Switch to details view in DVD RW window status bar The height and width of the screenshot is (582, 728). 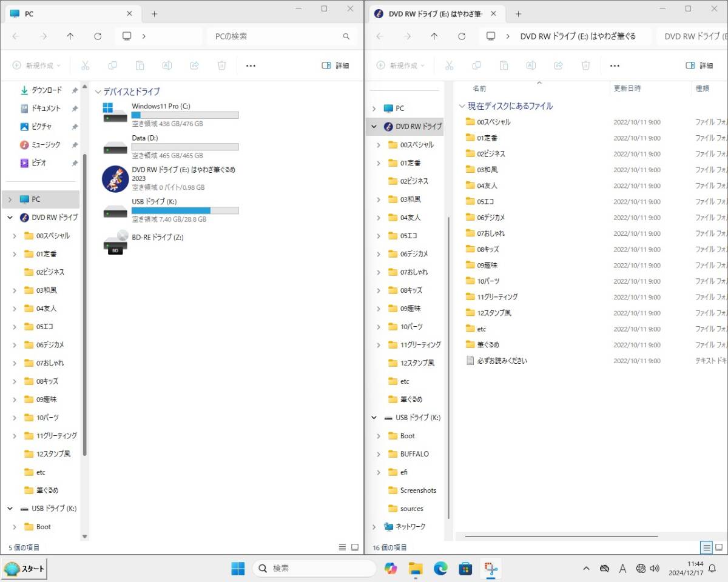706,547
